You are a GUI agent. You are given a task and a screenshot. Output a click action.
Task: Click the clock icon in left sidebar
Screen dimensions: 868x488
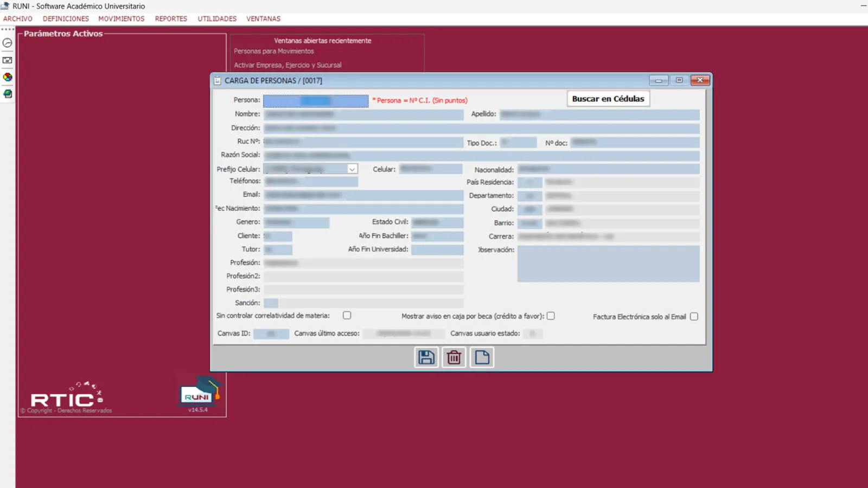[8, 43]
